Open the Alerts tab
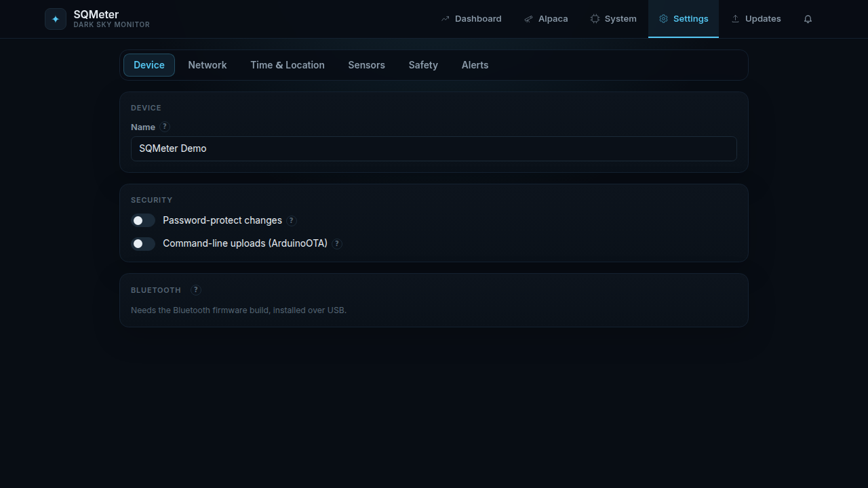868x488 pixels. (475, 65)
